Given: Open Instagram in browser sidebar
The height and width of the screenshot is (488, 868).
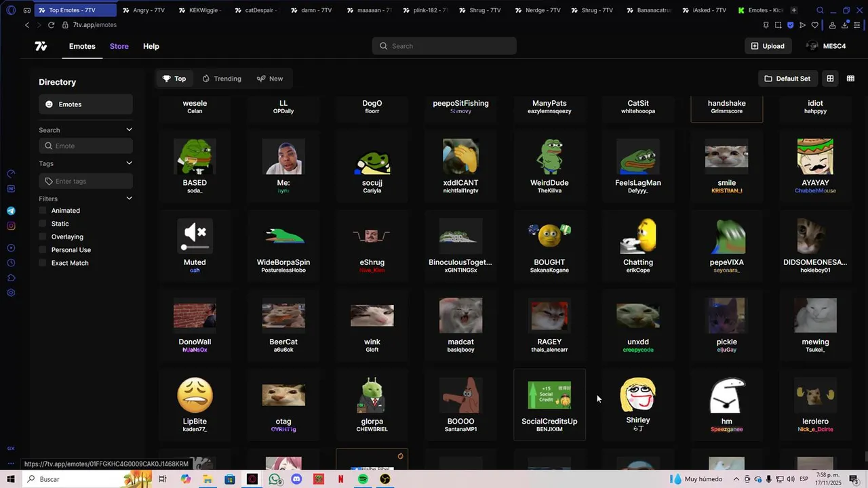Looking at the screenshot, I should tap(11, 226).
